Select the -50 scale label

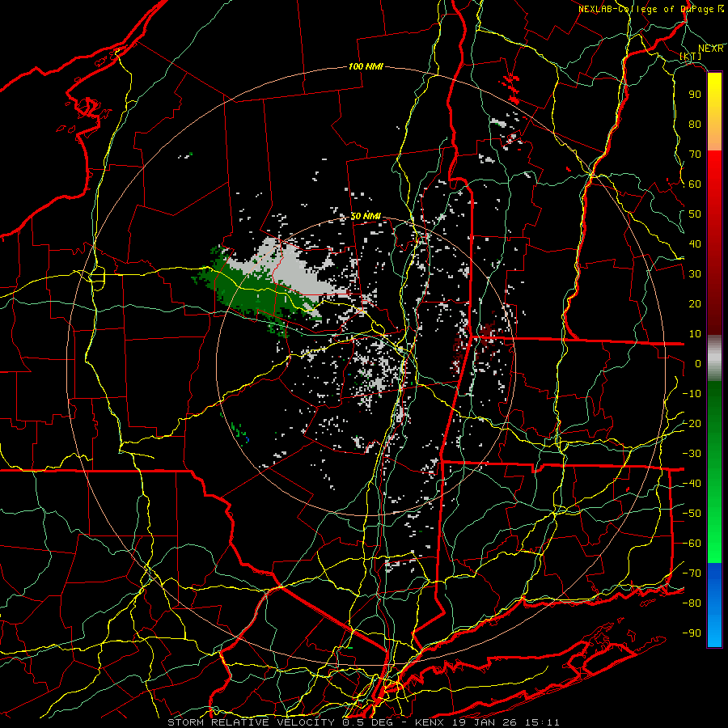(x=692, y=514)
